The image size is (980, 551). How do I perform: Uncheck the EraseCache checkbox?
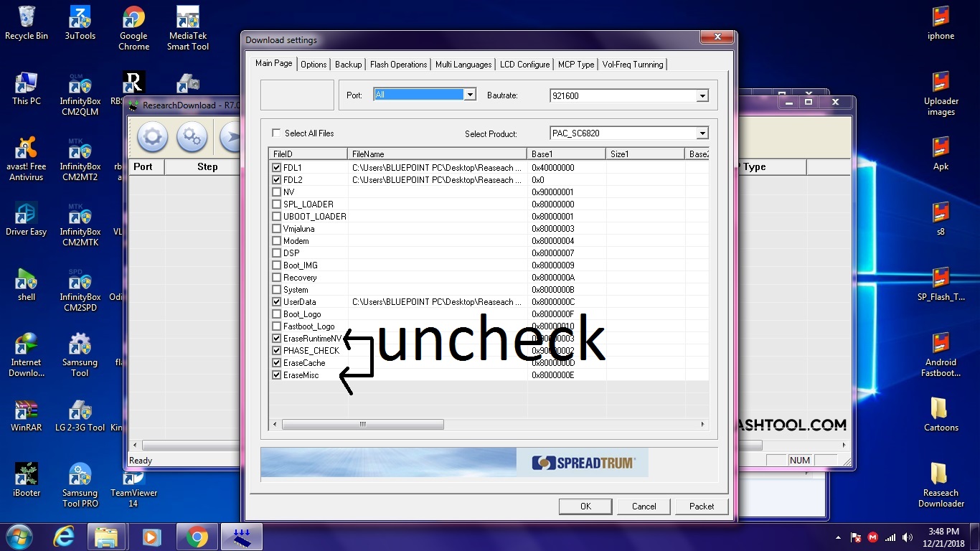tap(277, 362)
